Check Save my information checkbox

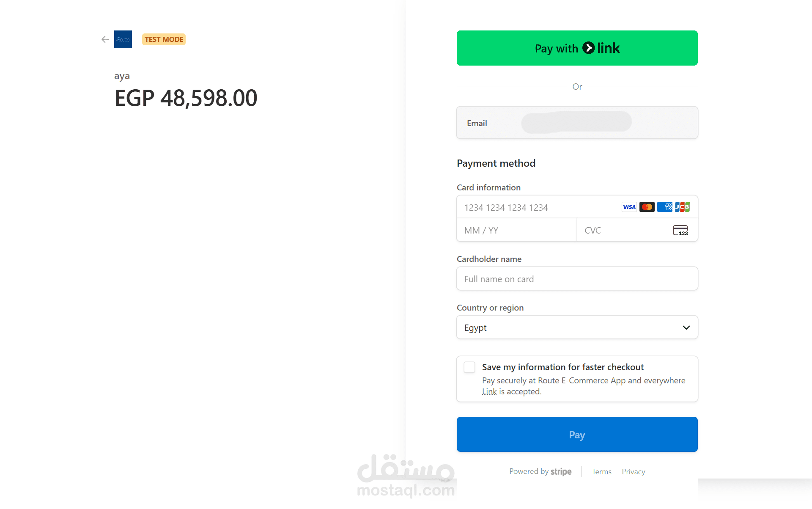(469, 367)
